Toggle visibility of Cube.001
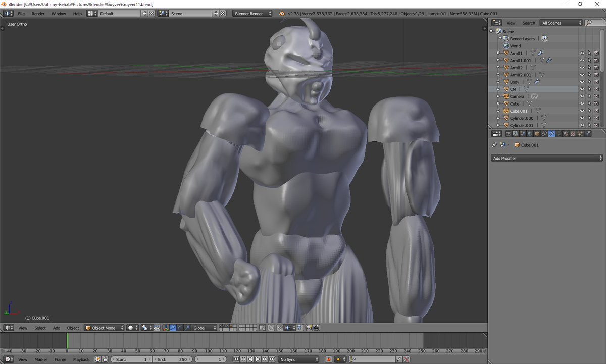Viewport: 606px width, 364px height. tap(582, 111)
